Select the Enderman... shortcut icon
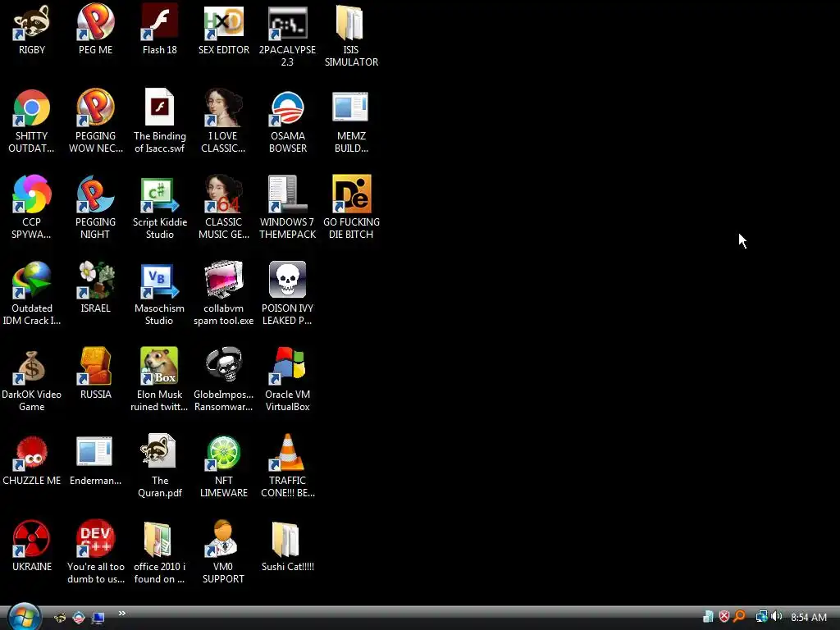The width and height of the screenshot is (840, 630). click(95, 452)
